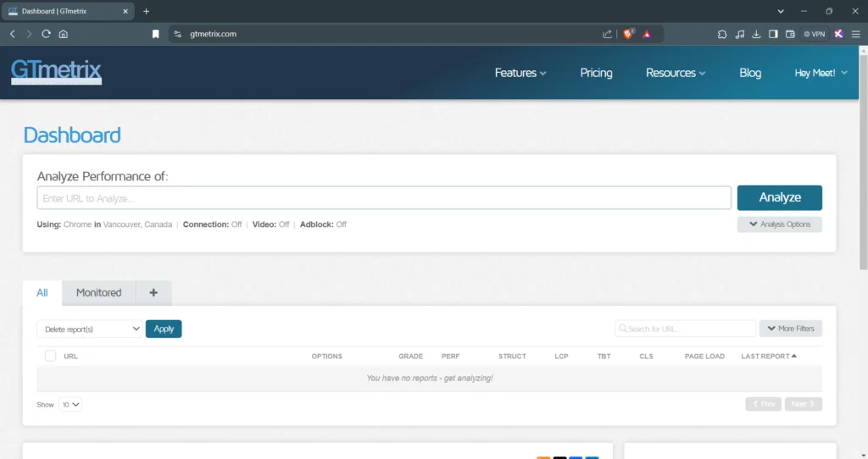Expand Analysis Options
This screenshot has width=868, height=459.
(x=780, y=224)
